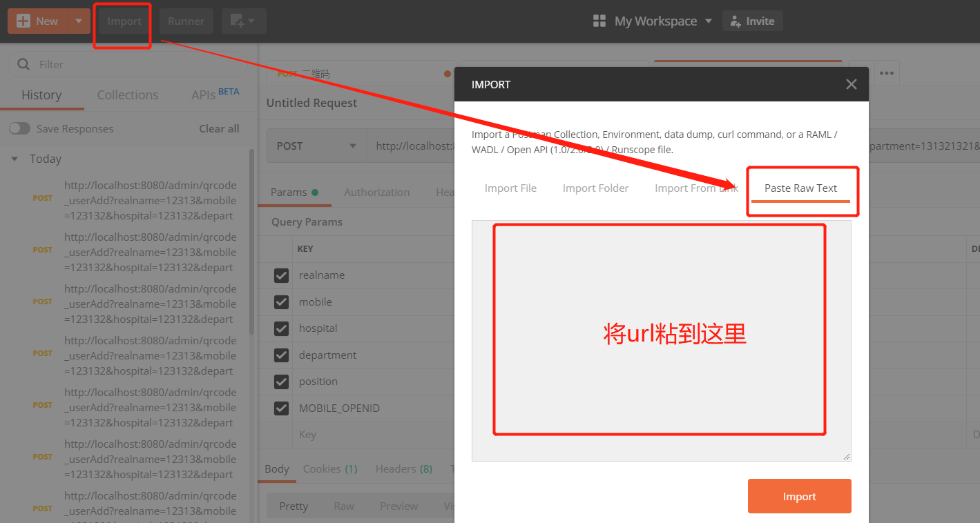Uncheck the MOBILE_OPENID parameter

[281, 408]
